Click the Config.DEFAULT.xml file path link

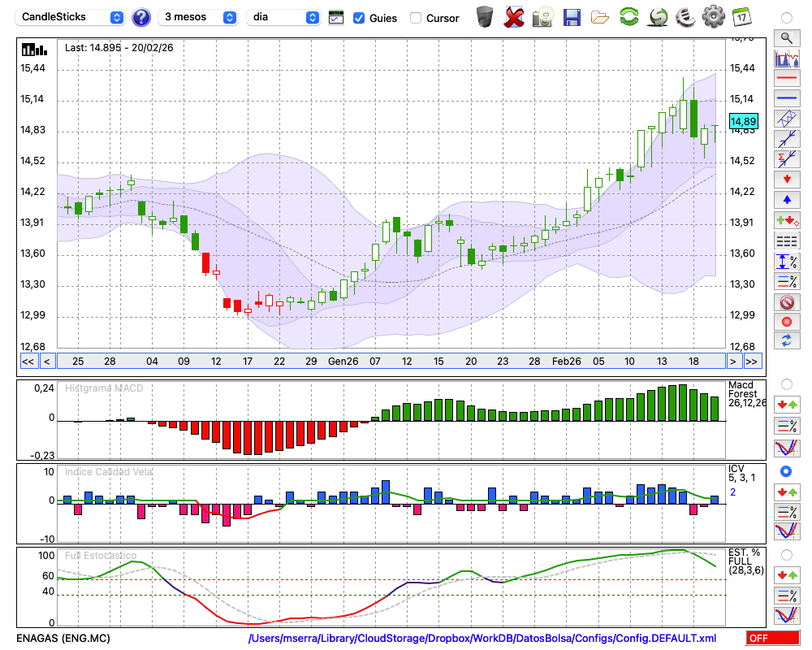[482, 639]
